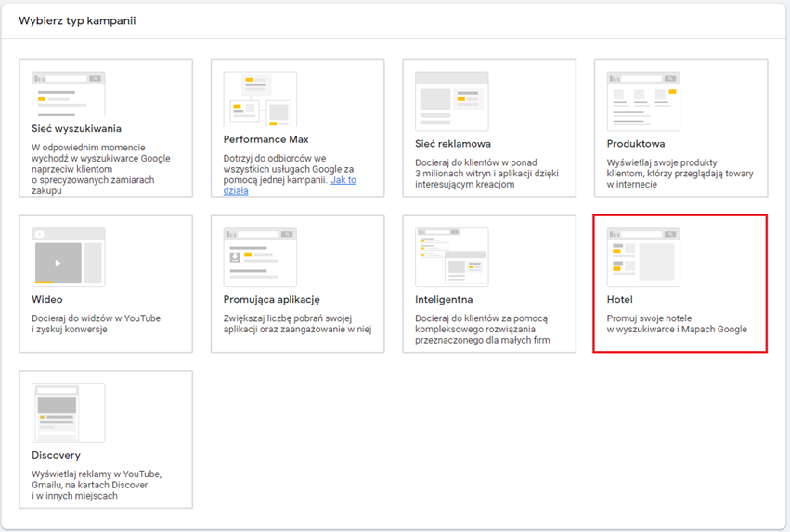Select the Sieć reklamowa illustration icon
This screenshot has height=532, width=790.
pos(451,100)
